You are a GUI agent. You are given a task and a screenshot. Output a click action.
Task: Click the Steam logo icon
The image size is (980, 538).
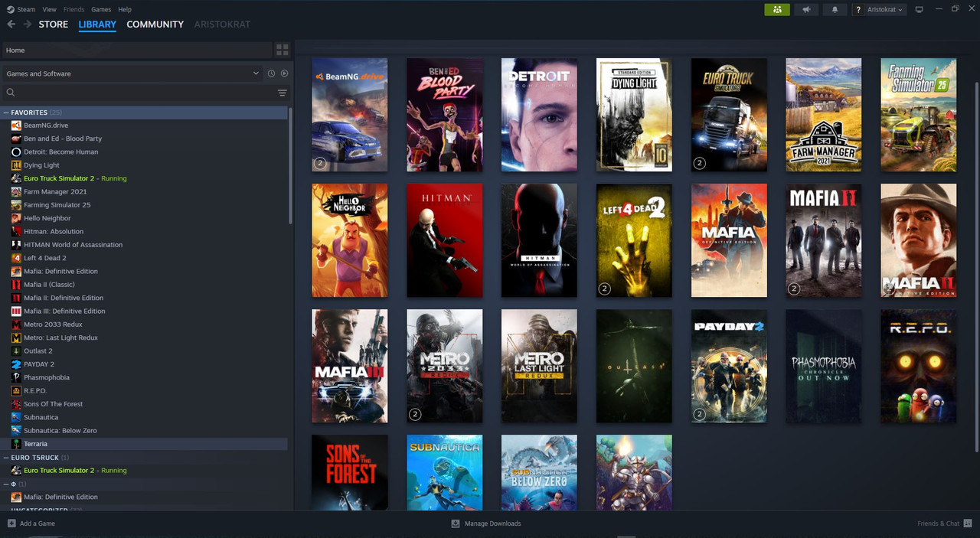click(x=10, y=9)
